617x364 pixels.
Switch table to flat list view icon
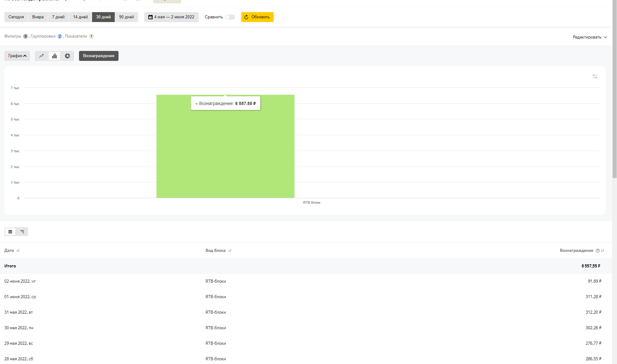point(10,232)
